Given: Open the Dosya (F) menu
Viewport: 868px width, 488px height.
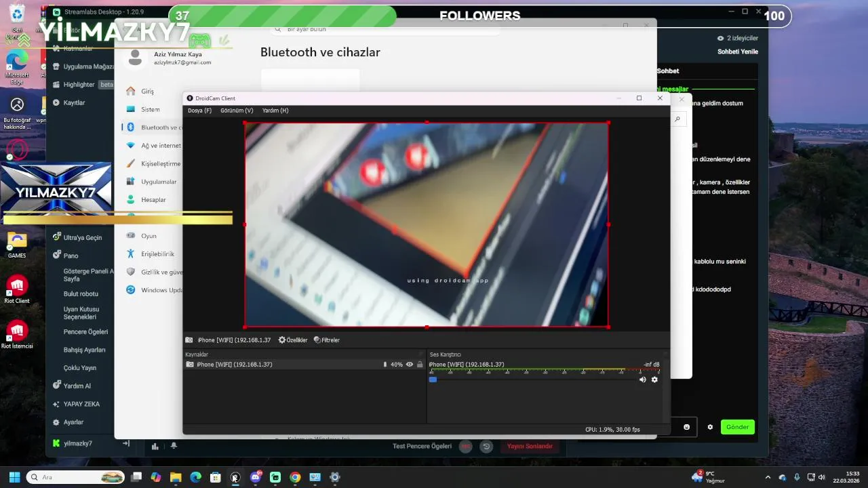Looking at the screenshot, I should pos(199,110).
